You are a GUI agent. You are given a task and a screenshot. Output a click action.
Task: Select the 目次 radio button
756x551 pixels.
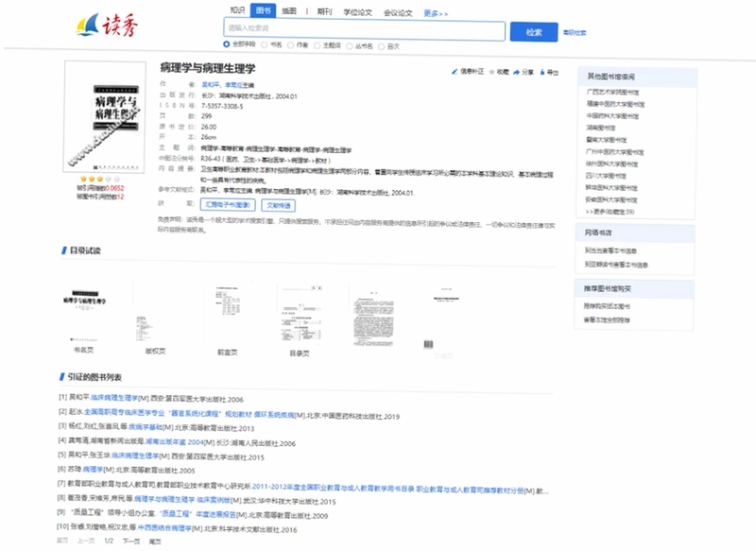click(382, 46)
